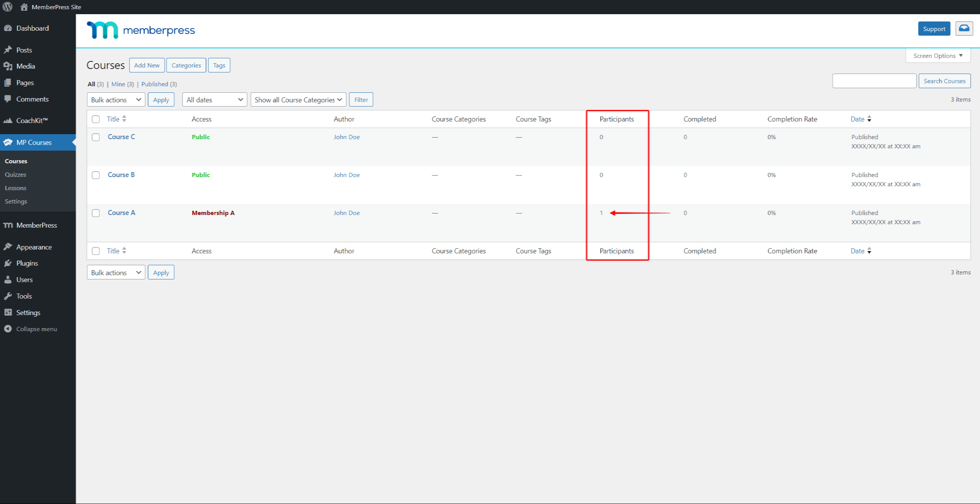Expand Show all Course Categories dropdown

[x=297, y=100]
